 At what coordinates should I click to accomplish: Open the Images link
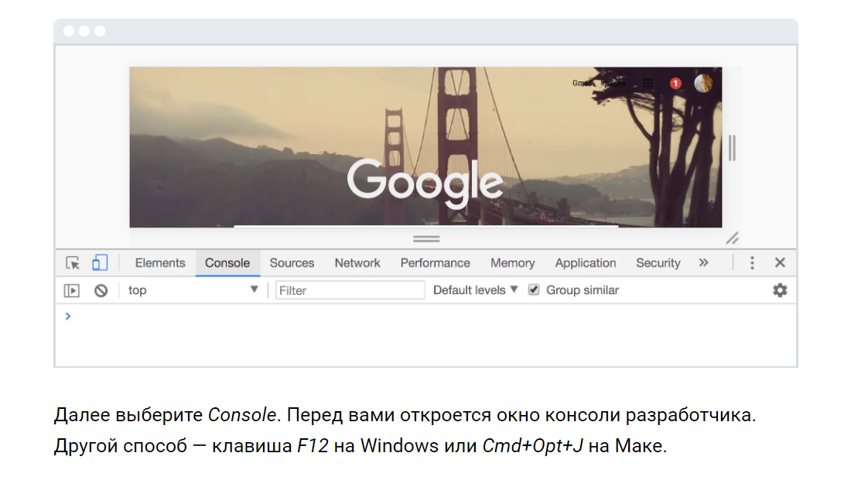[613, 83]
